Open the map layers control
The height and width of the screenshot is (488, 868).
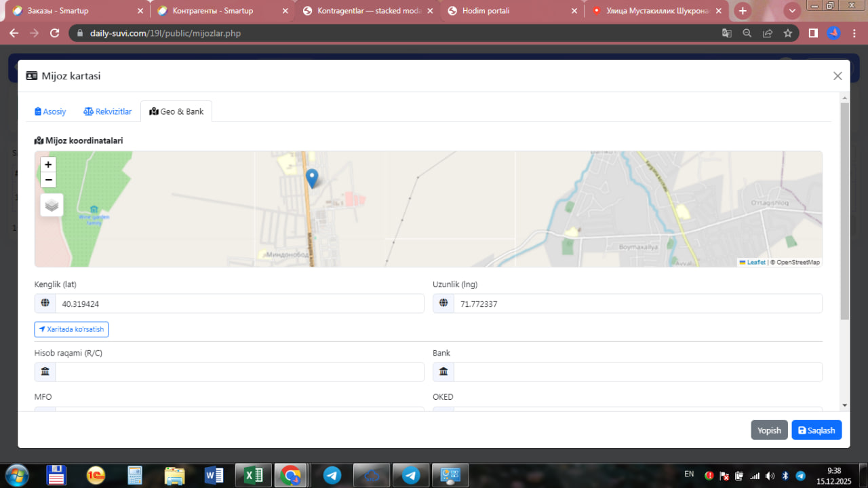[x=52, y=205]
